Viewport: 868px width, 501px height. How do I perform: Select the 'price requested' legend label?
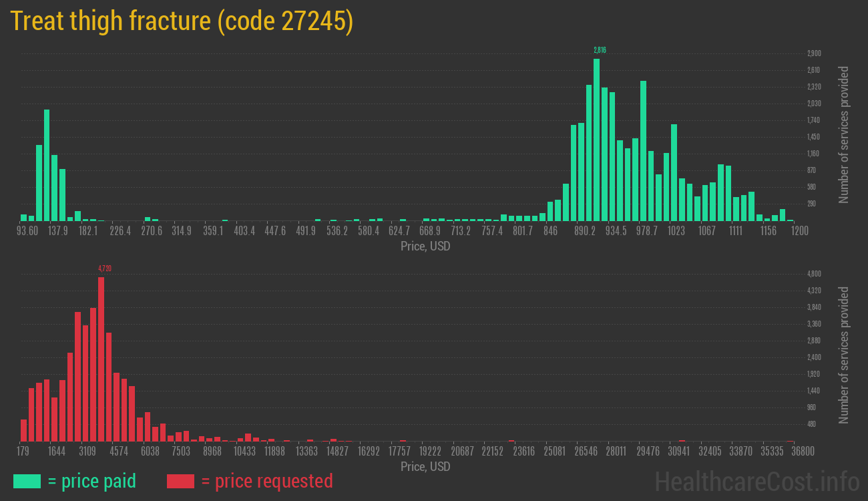click(266, 481)
